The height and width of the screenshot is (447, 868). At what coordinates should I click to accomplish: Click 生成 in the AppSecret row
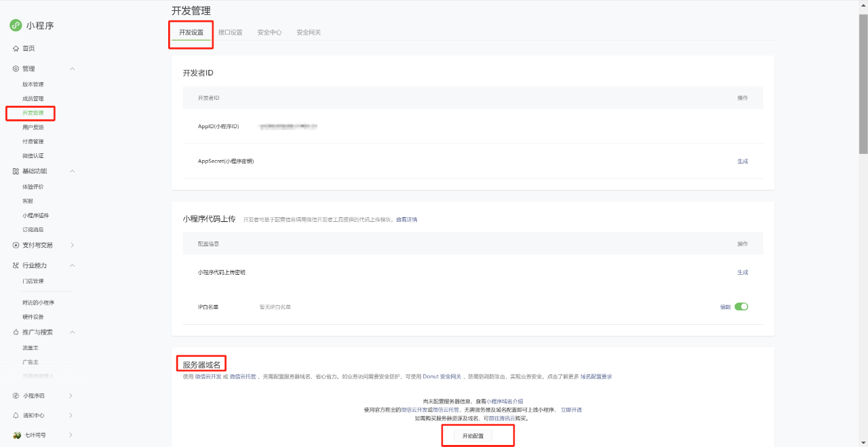tap(743, 161)
